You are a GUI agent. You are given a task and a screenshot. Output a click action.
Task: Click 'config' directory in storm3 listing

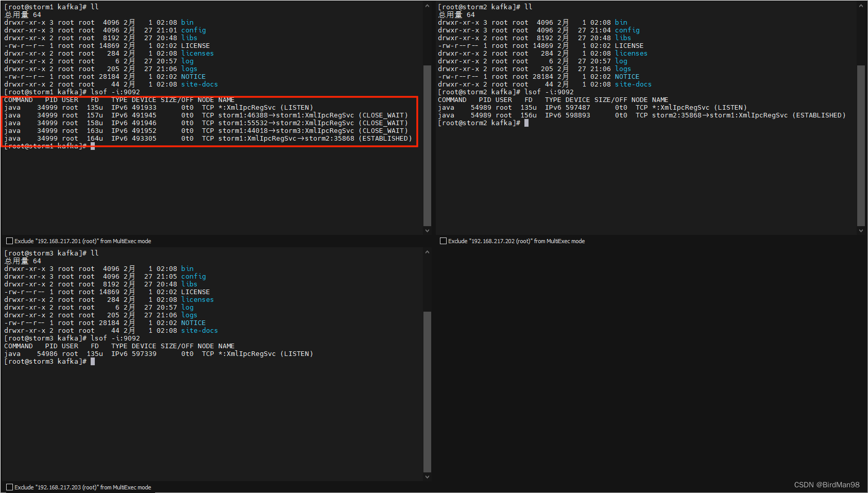[x=193, y=277]
